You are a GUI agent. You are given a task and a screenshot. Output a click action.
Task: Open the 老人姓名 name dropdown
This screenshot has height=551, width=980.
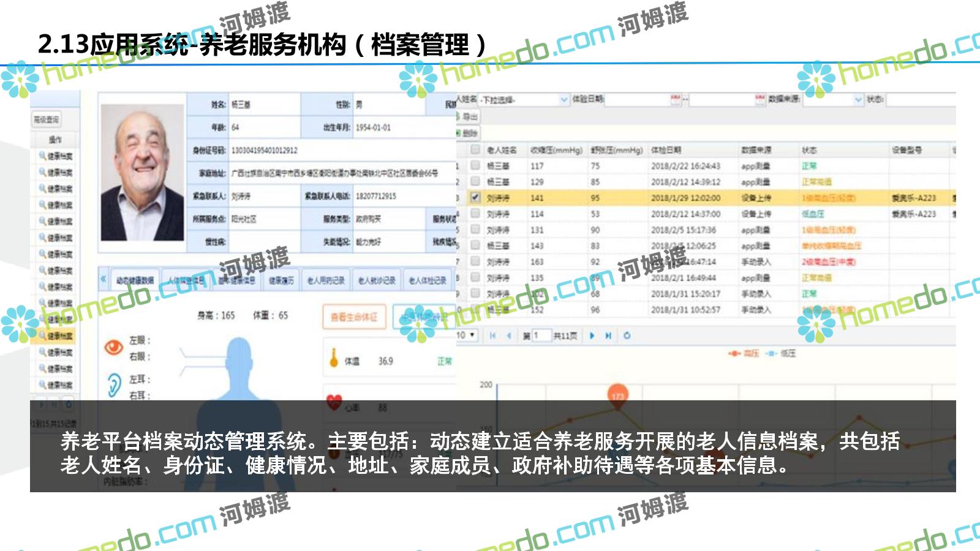563,99
